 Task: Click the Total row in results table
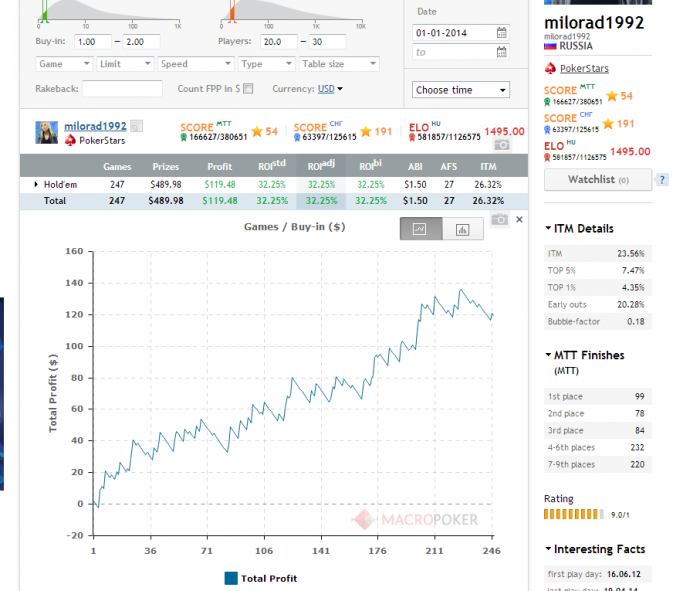[x=274, y=201]
